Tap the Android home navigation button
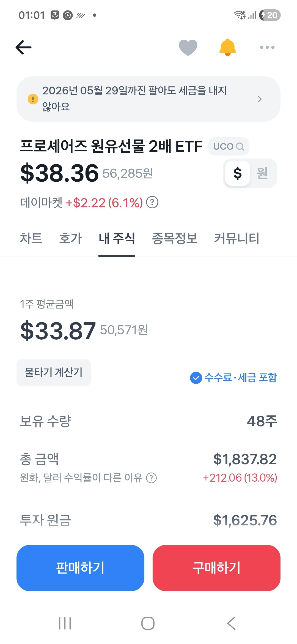 (x=148, y=623)
